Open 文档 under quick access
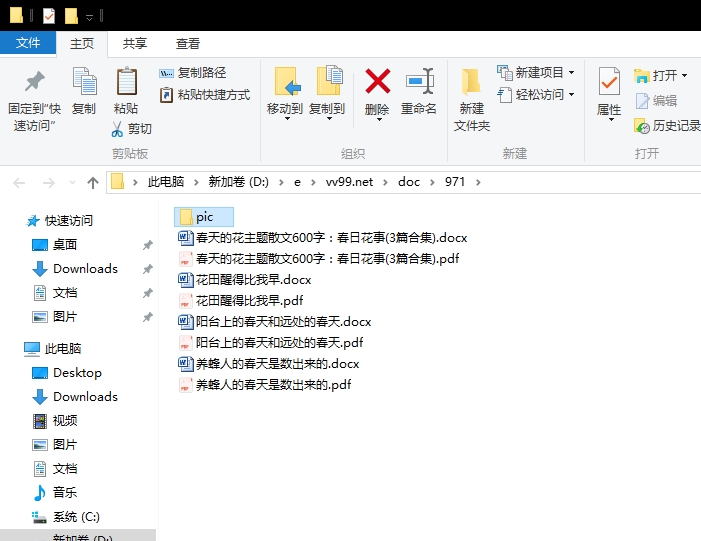This screenshot has width=701, height=541. click(x=55, y=293)
